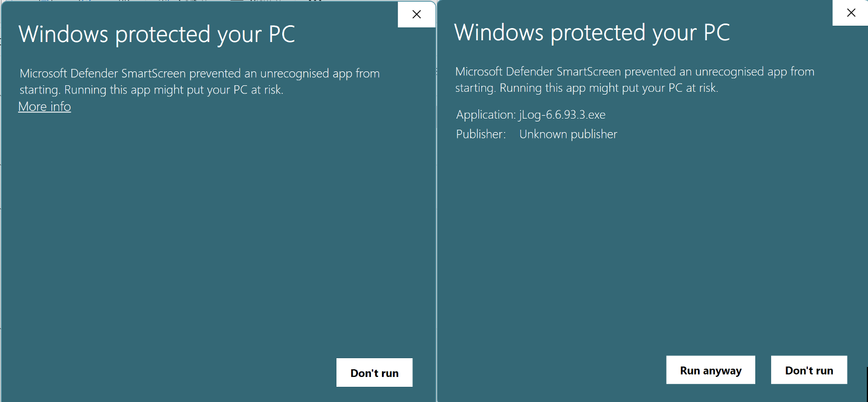Select Run anyway to launch jLog-6.6.93.3.exe

point(710,369)
